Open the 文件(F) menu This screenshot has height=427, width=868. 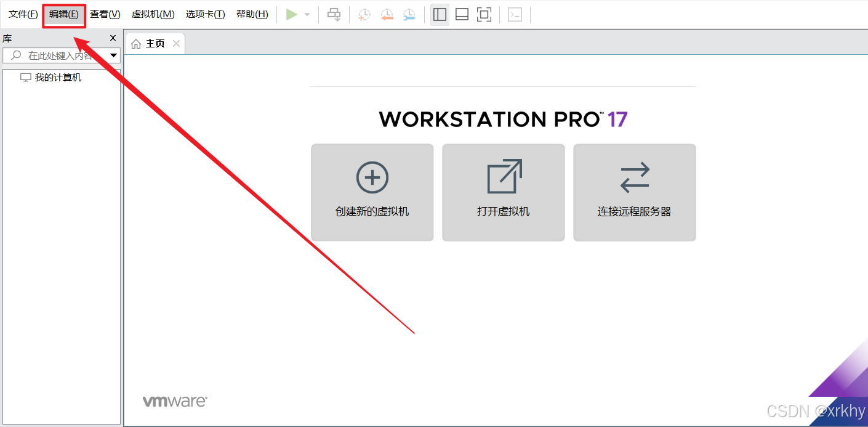(x=23, y=14)
